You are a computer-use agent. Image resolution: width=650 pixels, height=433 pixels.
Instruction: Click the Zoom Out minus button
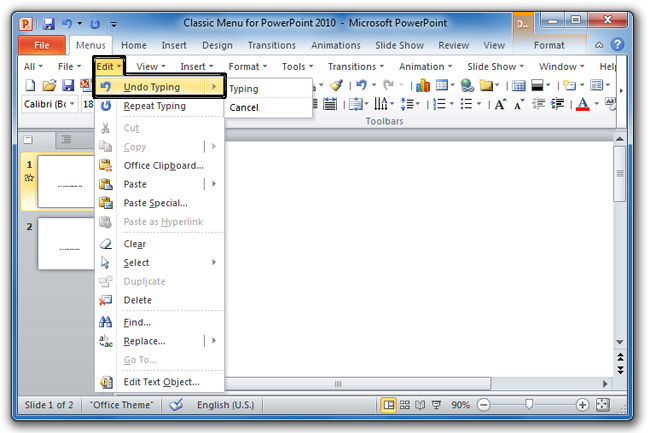coord(483,405)
